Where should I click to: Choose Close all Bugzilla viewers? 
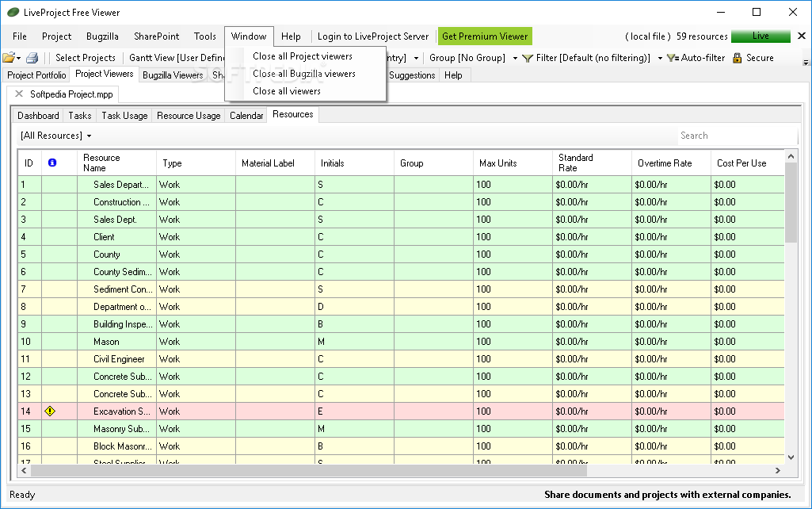[304, 74]
